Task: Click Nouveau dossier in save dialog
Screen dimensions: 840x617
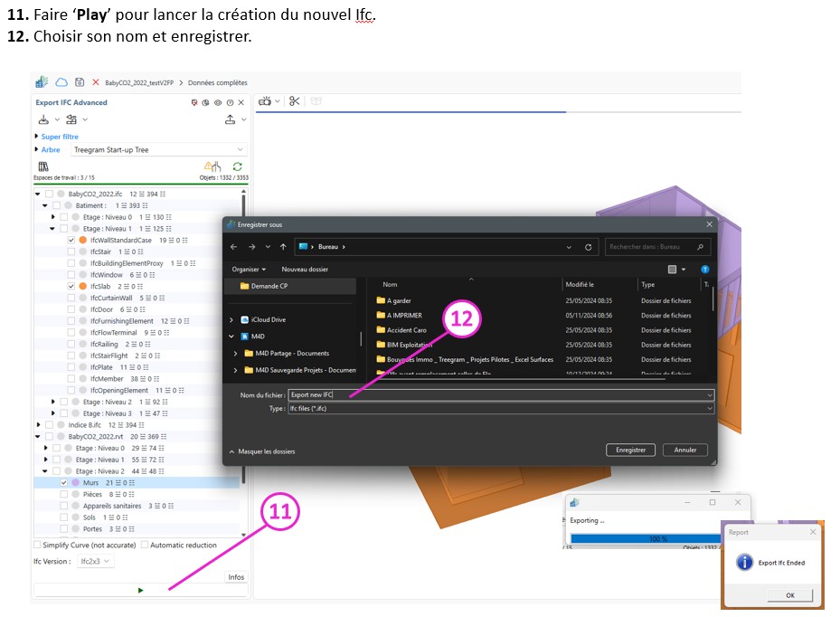Action: [x=305, y=269]
